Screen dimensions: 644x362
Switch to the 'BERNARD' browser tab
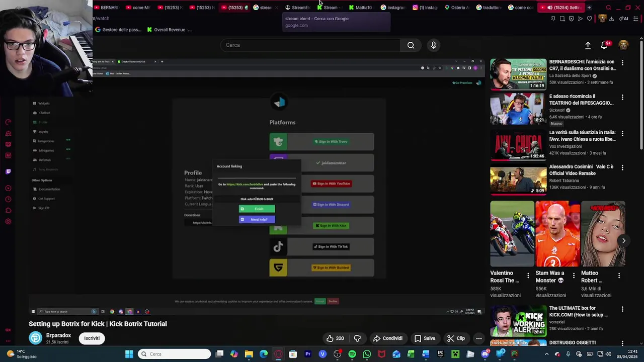(x=106, y=8)
